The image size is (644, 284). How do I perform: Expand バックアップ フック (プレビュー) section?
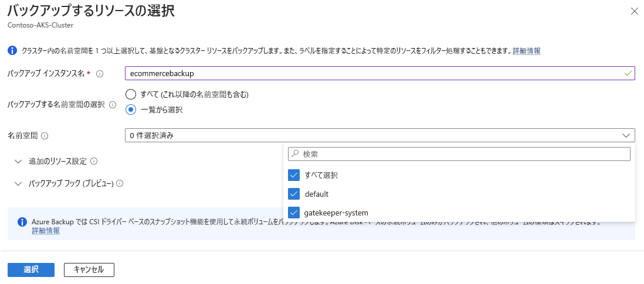[x=18, y=184]
